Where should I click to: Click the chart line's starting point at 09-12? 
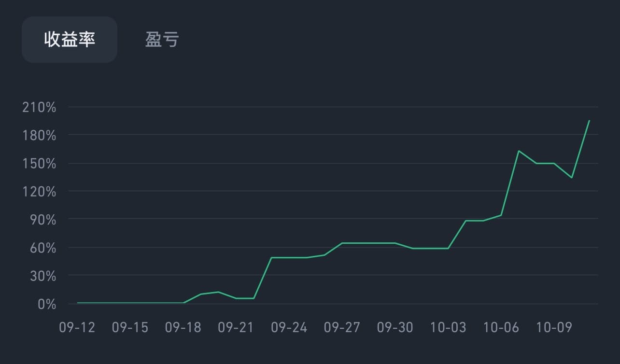coord(78,303)
